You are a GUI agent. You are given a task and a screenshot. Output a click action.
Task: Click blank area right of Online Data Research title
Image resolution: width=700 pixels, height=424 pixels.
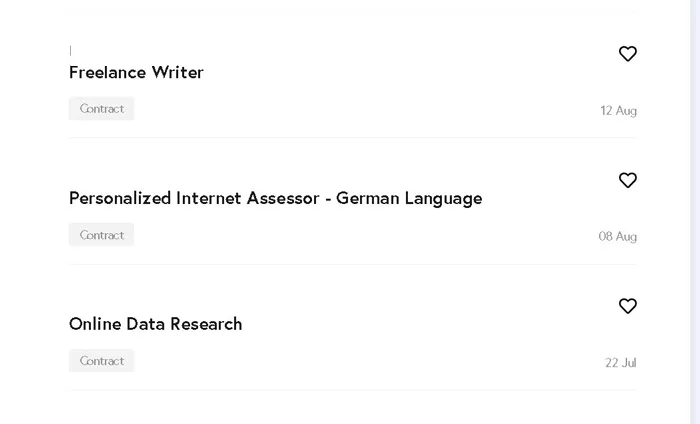pyautogui.click(x=424, y=324)
